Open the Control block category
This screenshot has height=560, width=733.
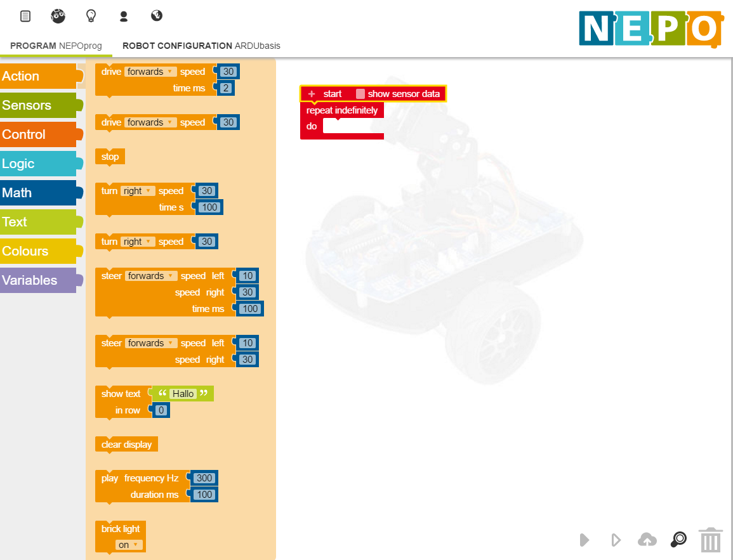pos(41,134)
